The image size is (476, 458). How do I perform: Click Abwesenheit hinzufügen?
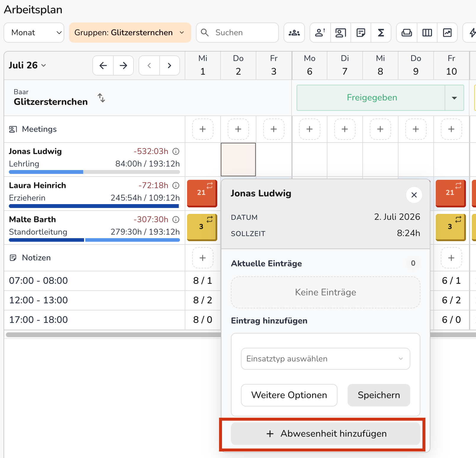(x=326, y=434)
